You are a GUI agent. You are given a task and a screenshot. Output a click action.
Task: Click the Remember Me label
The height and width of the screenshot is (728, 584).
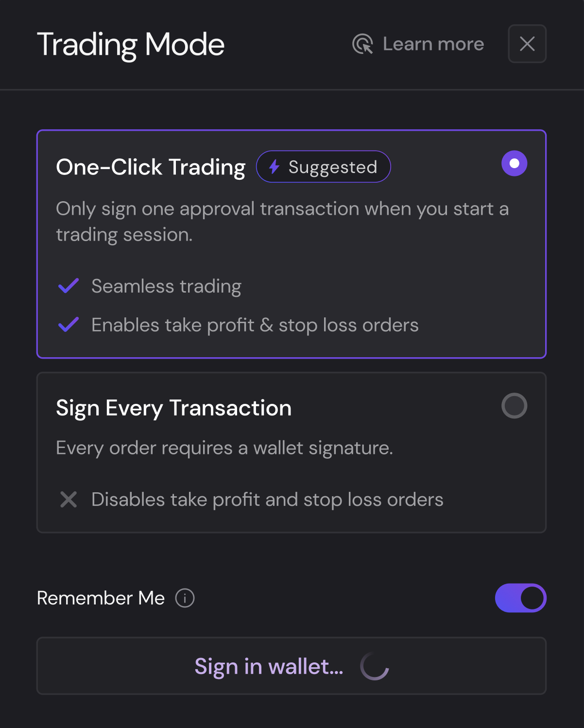[x=101, y=598]
